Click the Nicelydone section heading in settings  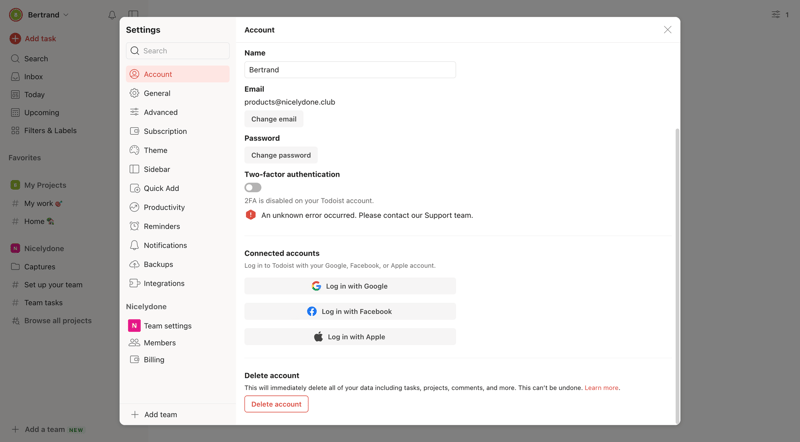[x=146, y=306]
